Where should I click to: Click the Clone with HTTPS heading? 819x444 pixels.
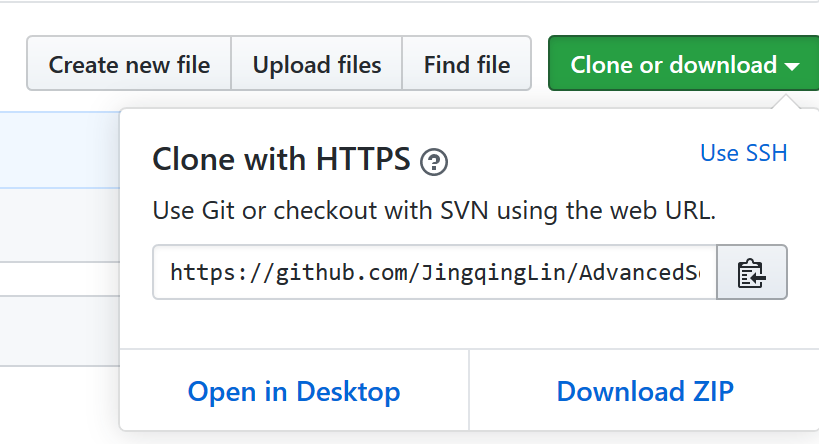tap(282, 159)
